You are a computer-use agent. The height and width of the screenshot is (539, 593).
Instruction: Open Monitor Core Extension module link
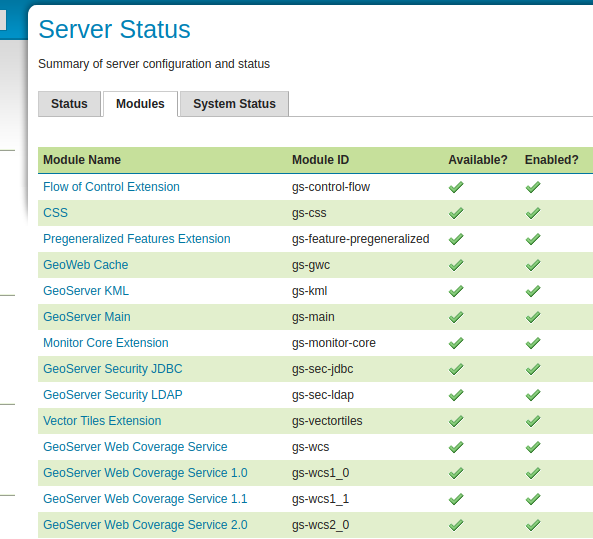click(106, 343)
